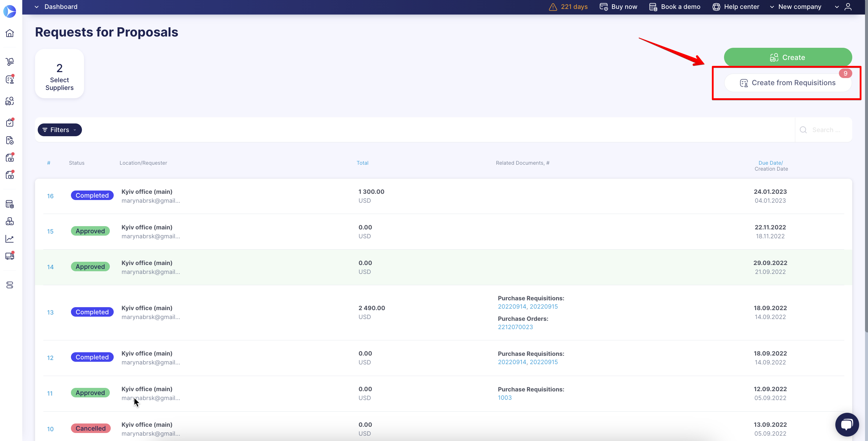Viewport: 868px width, 441px height.
Task: Open Help center in top bar
Action: pyautogui.click(x=736, y=7)
